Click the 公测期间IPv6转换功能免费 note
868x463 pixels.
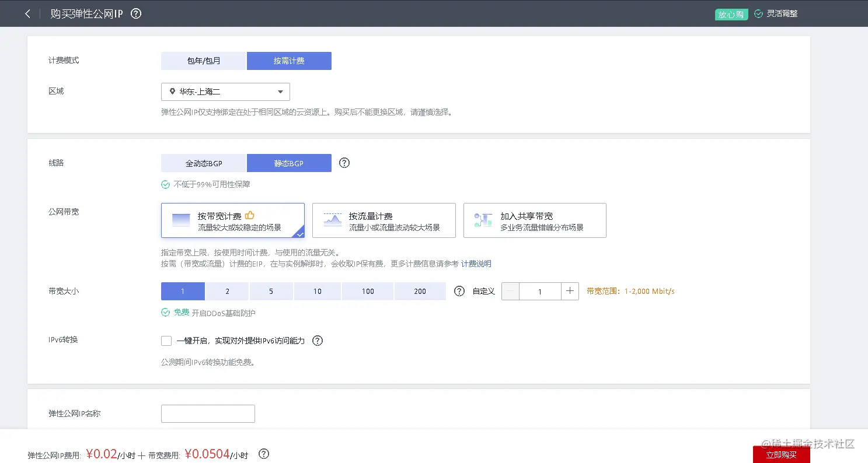pyautogui.click(x=208, y=362)
